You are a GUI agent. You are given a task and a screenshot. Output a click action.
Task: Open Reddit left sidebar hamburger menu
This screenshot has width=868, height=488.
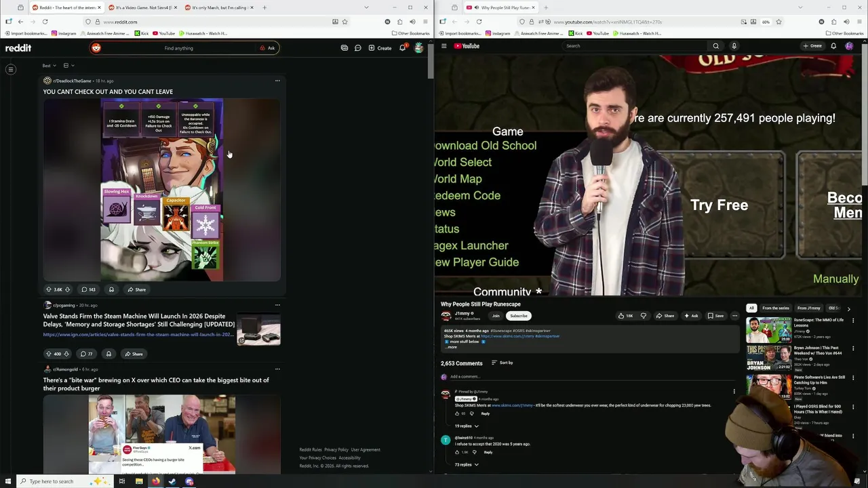tap(11, 69)
